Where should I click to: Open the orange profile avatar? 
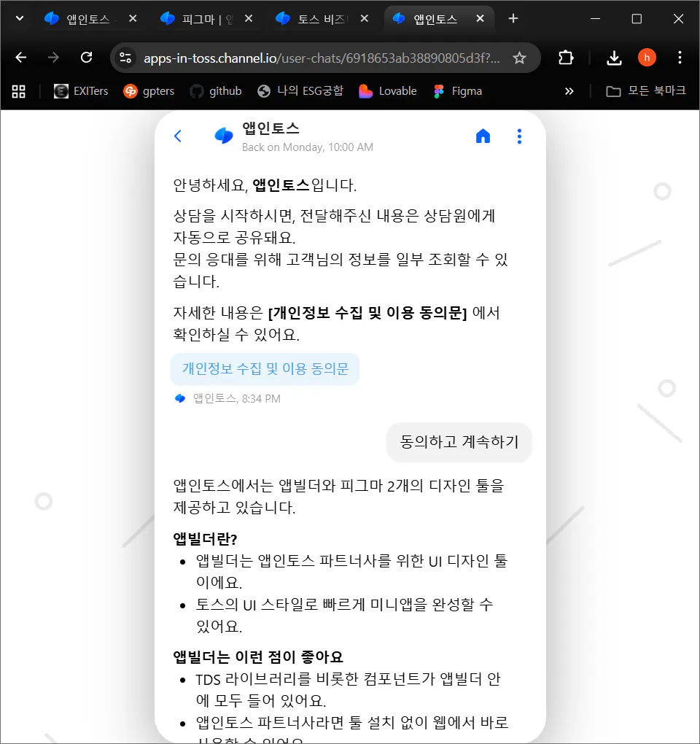(x=647, y=58)
